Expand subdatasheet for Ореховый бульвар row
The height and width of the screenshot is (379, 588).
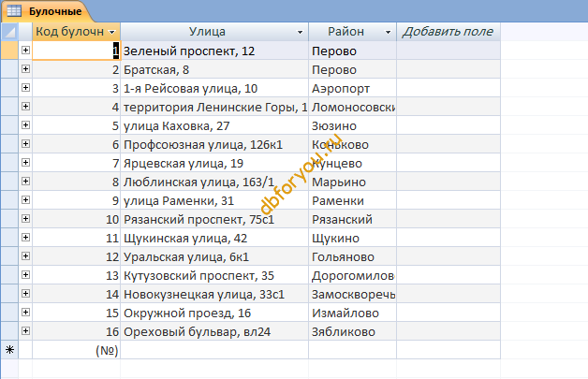point(25,331)
